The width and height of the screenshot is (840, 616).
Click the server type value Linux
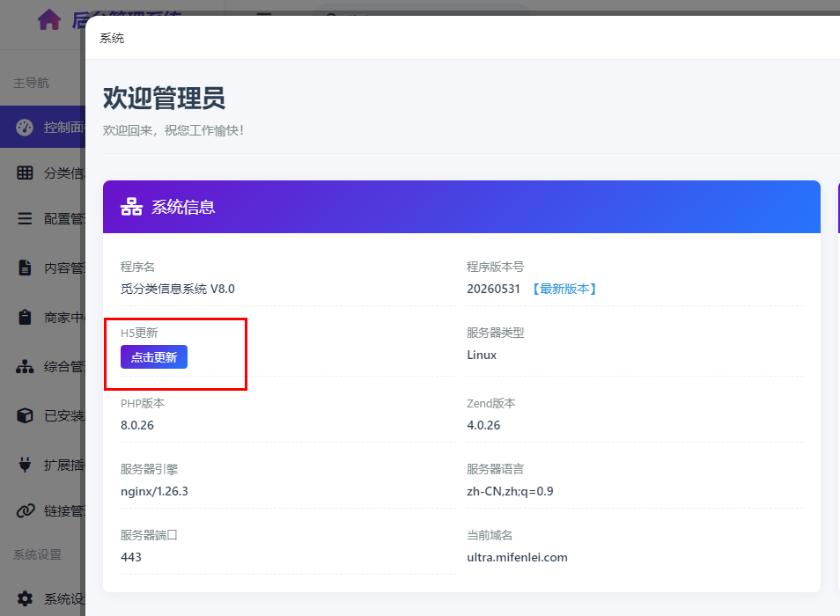(482, 355)
